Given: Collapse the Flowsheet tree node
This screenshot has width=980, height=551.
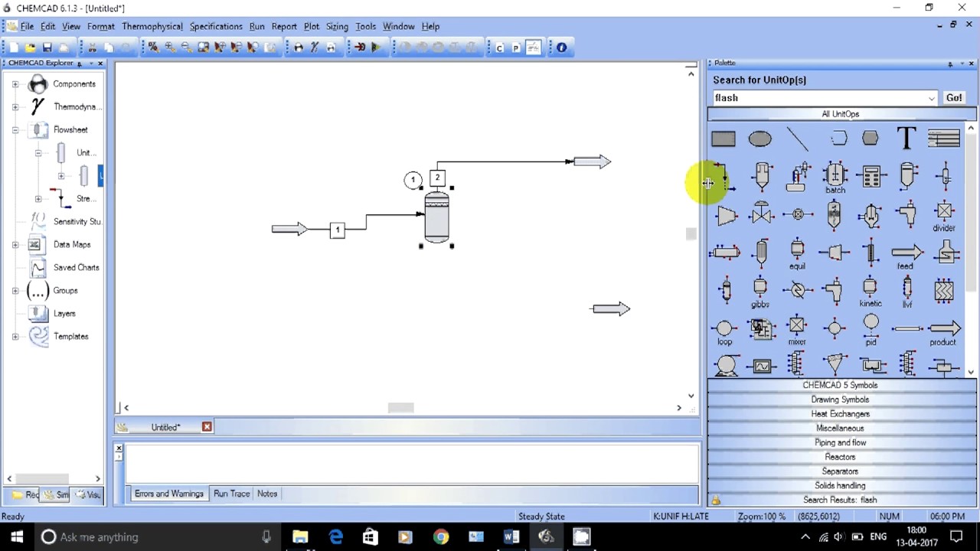Looking at the screenshot, I should coord(15,130).
